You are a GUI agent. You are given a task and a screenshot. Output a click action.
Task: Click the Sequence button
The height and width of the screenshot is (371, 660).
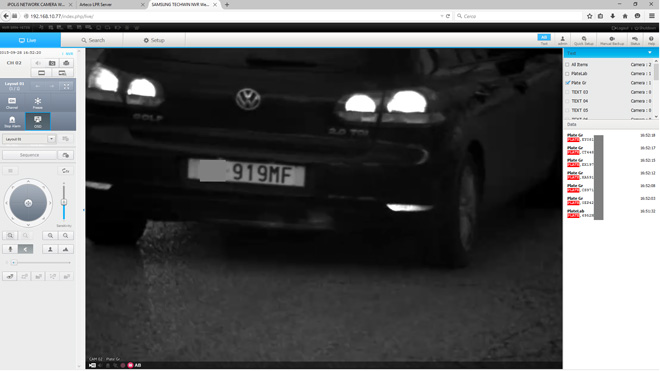pyautogui.click(x=29, y=155)
